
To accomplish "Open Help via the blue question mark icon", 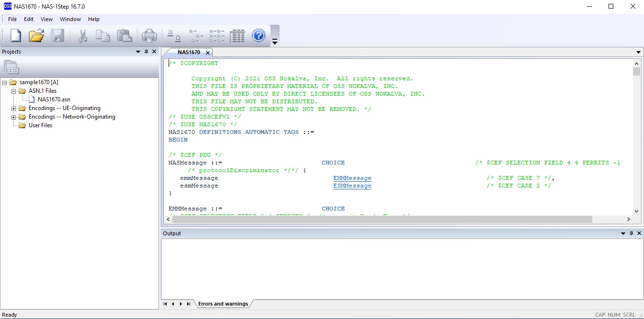I will point(259,35).
